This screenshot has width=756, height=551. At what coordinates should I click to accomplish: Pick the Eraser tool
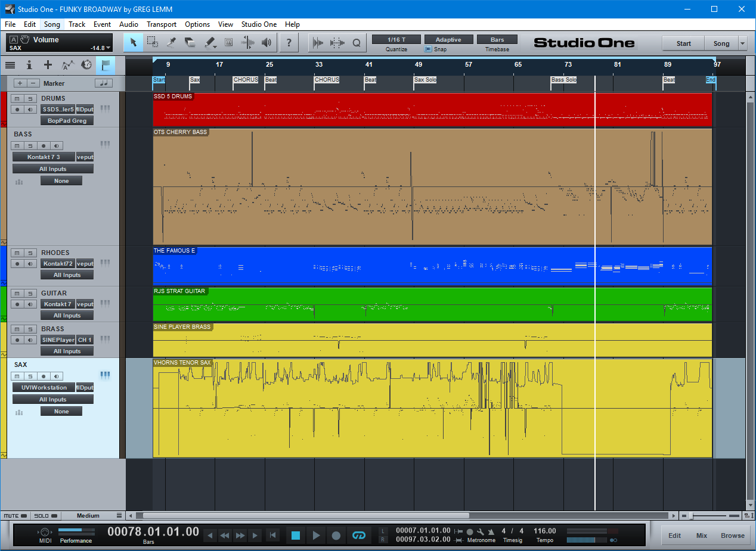coord(190,42)
